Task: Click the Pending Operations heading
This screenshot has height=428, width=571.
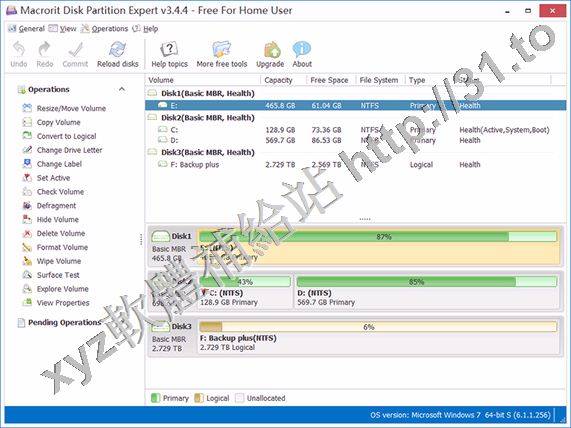Action: [64, 322]
